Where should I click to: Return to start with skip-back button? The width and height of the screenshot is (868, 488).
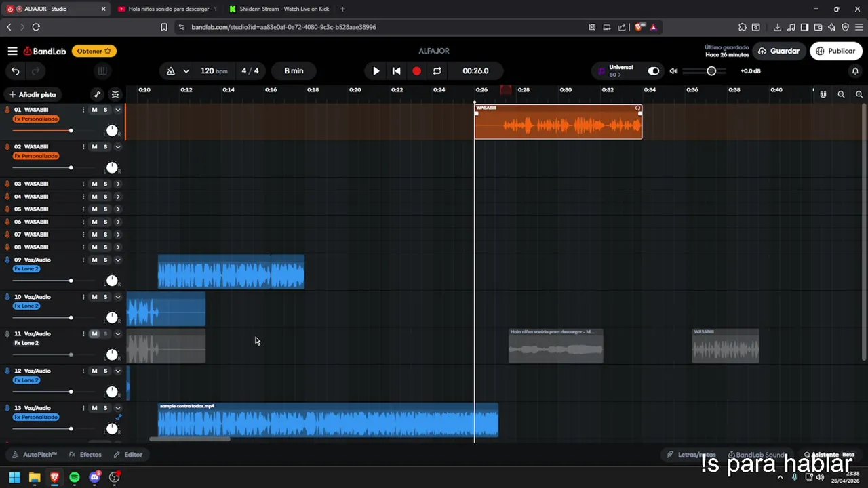pos(397,70)
